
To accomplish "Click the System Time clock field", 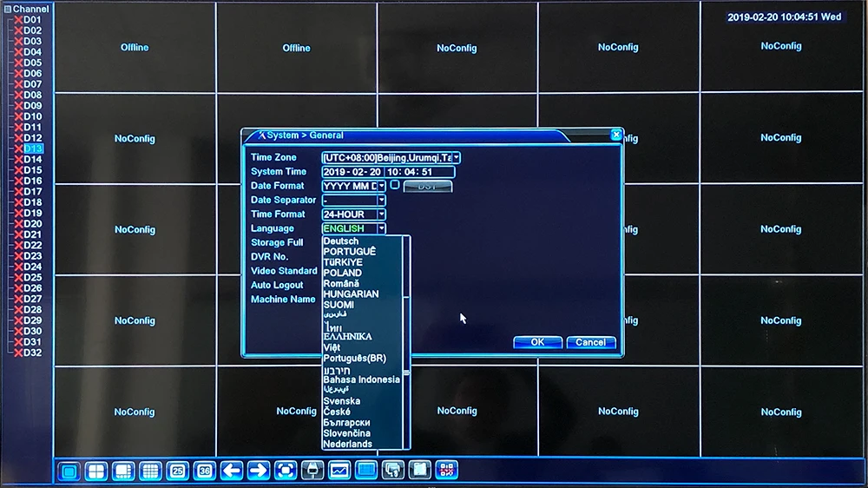I will point(419,172).
